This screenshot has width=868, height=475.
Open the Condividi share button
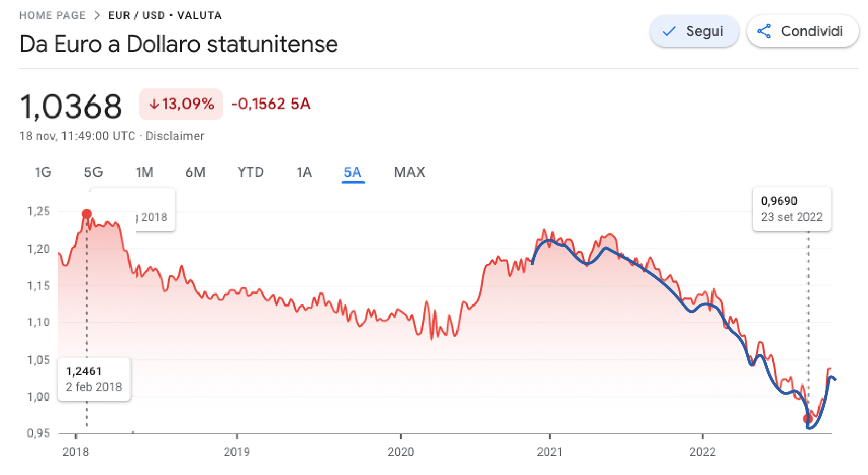[x=802, y=31]
